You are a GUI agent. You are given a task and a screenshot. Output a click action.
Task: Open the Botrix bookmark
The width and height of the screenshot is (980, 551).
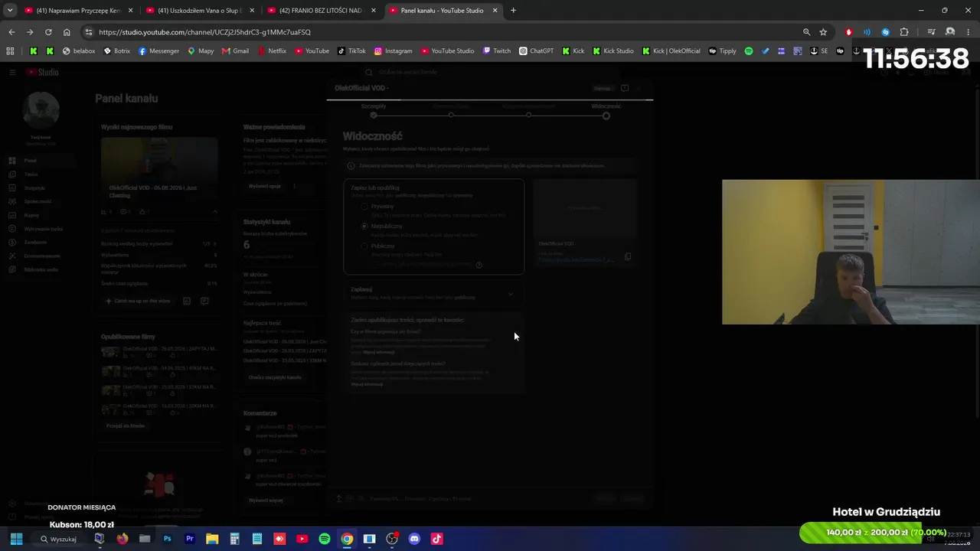[116, 51]
